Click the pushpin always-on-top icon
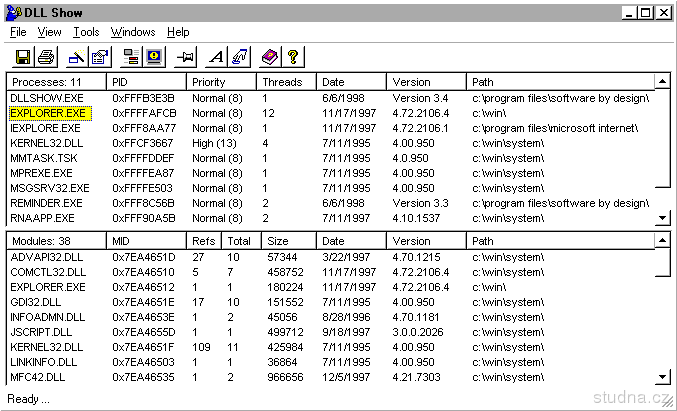Image resolution: width=677 pixels, height=411 pixels. (186, 56)
